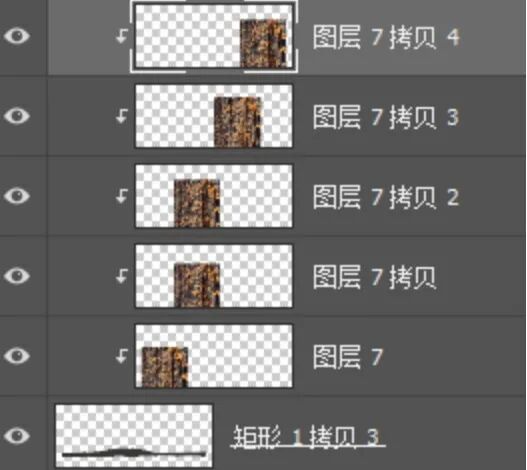The height and width of the screenshot is (470, 527).
Task: Click the 图层 7 拷贝 2 layer thumbnail
Action: (x=214, y=196)
